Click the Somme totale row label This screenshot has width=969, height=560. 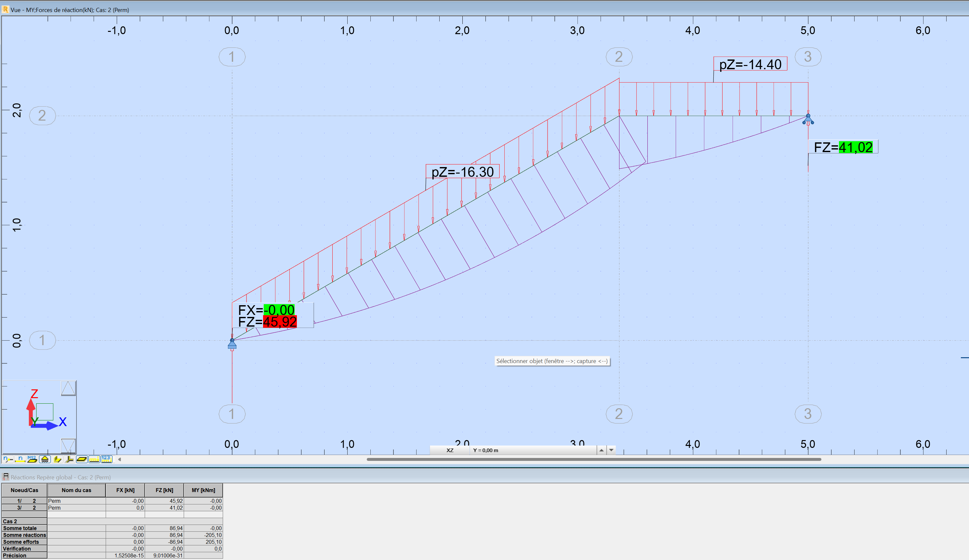(24, 528)
